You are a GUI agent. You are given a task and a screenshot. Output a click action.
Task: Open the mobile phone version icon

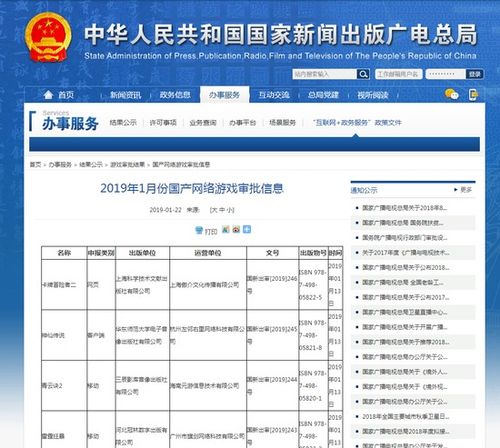pyautogui.click(x=473, y=95)
